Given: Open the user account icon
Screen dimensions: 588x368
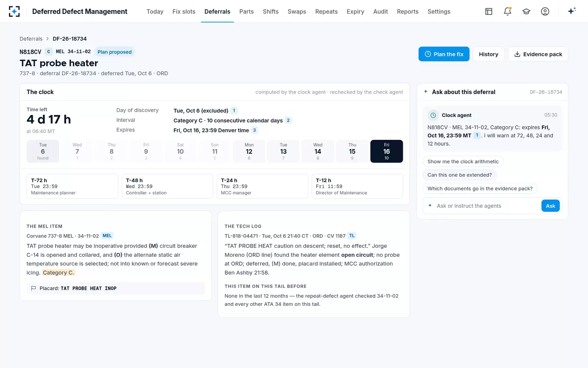Looking at the screenshot, I should (545, 11).
